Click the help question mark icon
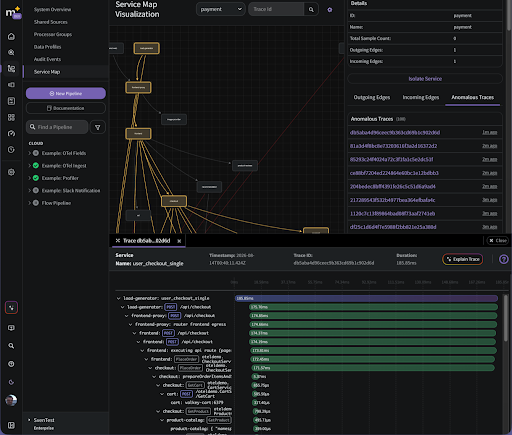The height and width of the screenshot is (435, 512). [504, 259]
